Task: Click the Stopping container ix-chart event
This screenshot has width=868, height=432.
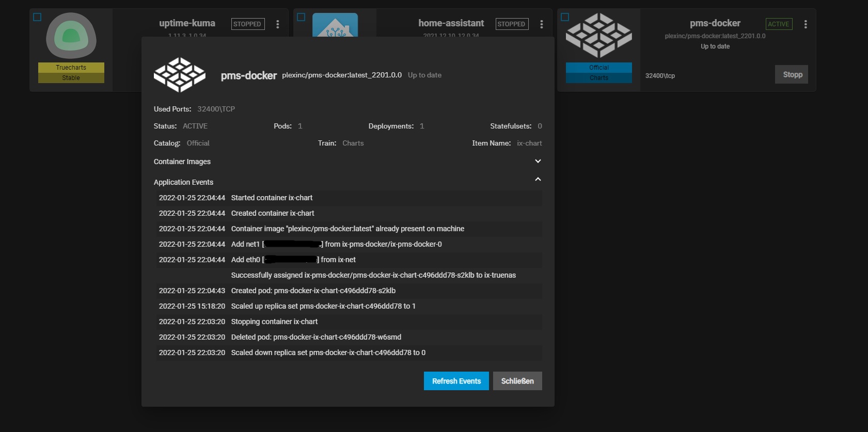Action: coord(349,322)
